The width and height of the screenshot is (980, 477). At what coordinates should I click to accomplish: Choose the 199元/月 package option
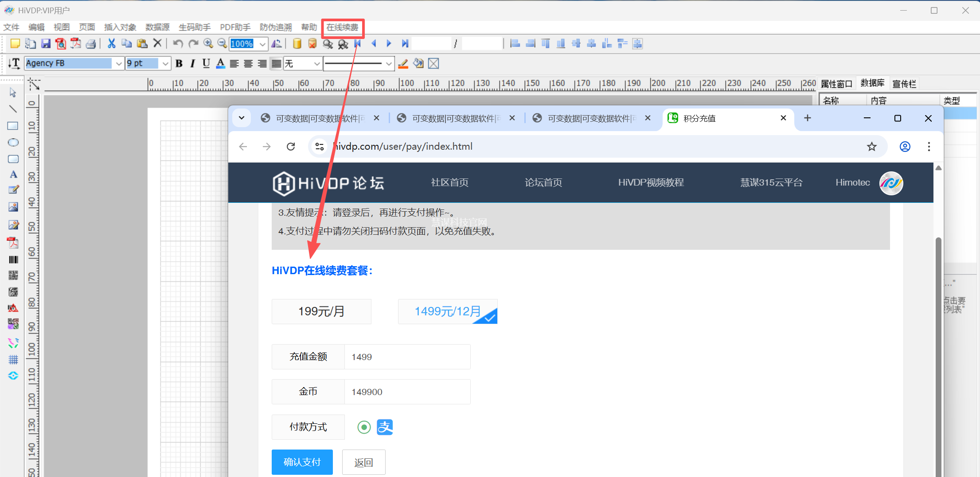click(321, 311)
